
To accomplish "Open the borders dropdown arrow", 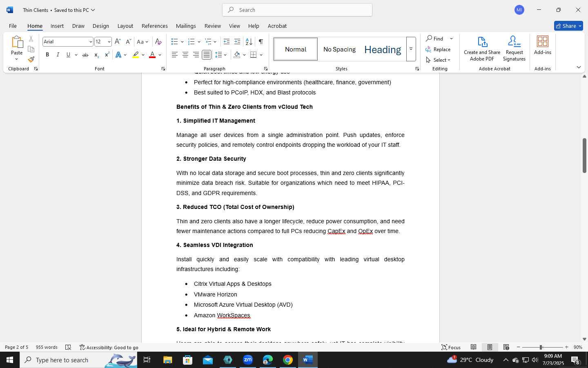I will [x=261, y=55].
